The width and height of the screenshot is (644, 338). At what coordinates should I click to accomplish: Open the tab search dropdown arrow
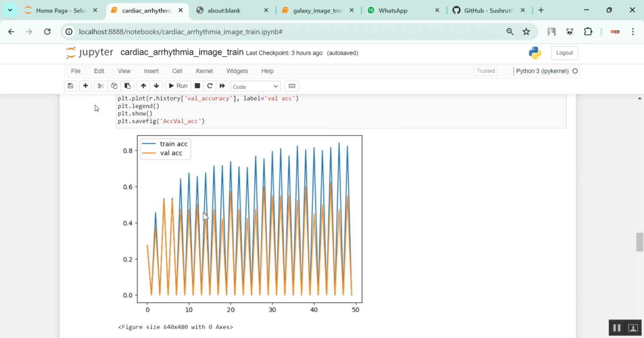pyautogui.click(x=10, y=10)
